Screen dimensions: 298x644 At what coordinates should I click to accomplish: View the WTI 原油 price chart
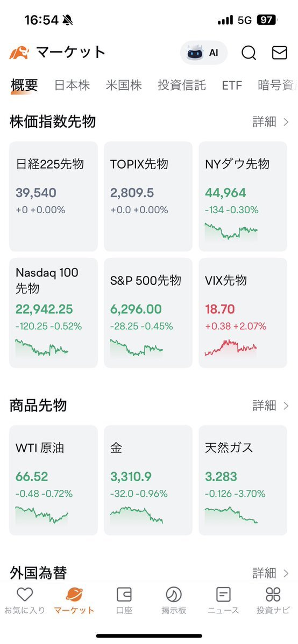tap(41, 515)
